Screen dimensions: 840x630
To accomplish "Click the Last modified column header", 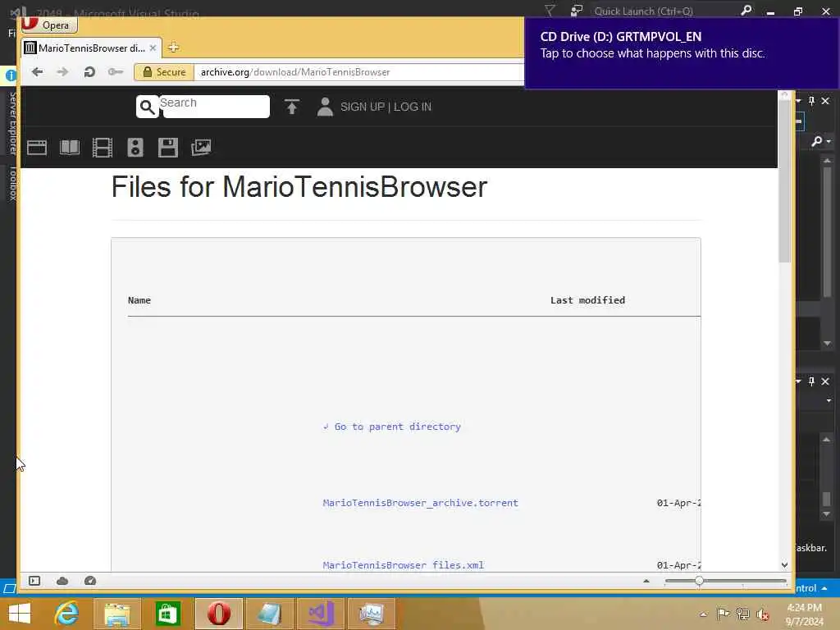I will pyautogui.click(x=587, y=300).
